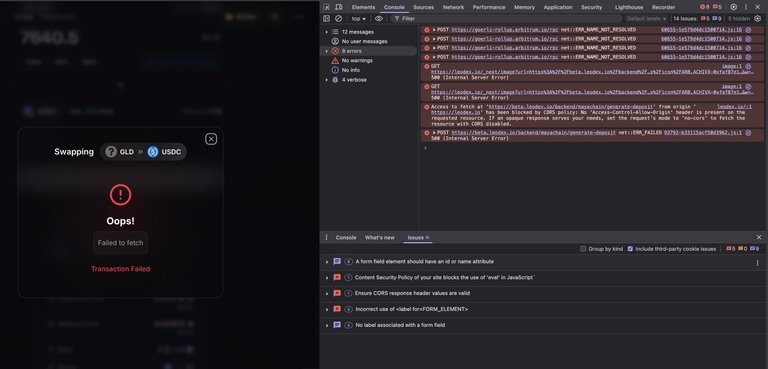Click the red error count badge in top bar
This screenshot has width=768, height=369.
(x=704, y=7)
